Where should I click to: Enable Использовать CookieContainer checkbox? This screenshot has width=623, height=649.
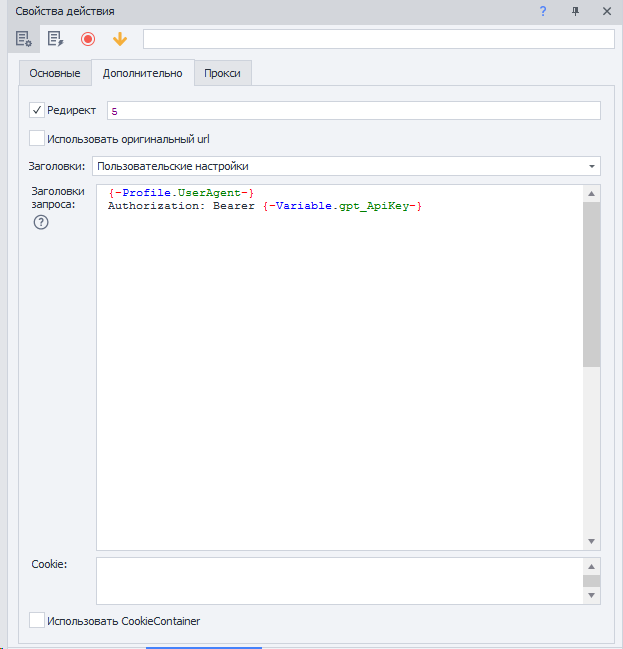tap(37, 621)
